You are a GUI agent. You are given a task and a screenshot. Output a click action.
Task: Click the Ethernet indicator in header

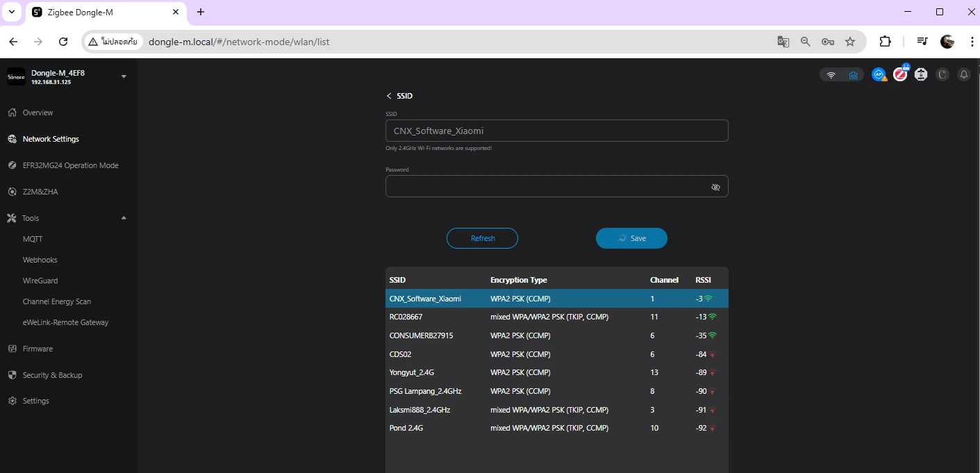[x=853, y=75]
